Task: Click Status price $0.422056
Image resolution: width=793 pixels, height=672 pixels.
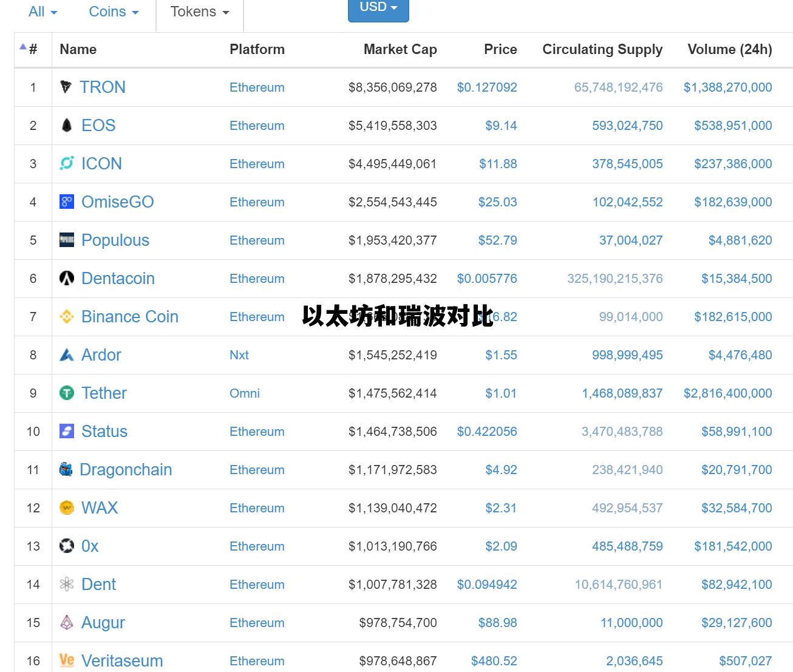Action: pos(487,431)
